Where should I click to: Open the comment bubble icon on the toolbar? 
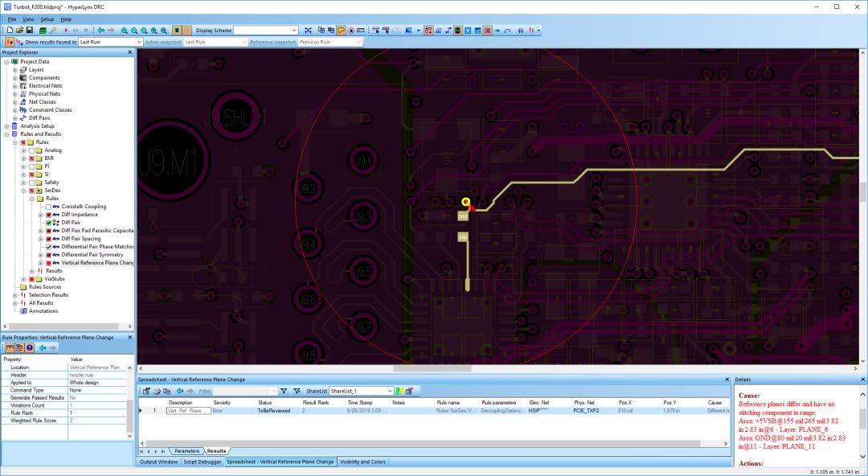341,32
